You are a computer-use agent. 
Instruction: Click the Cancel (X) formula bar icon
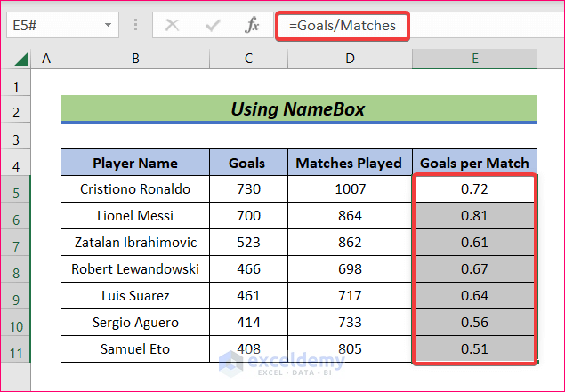pyautogui.click(x=172, y=26)
